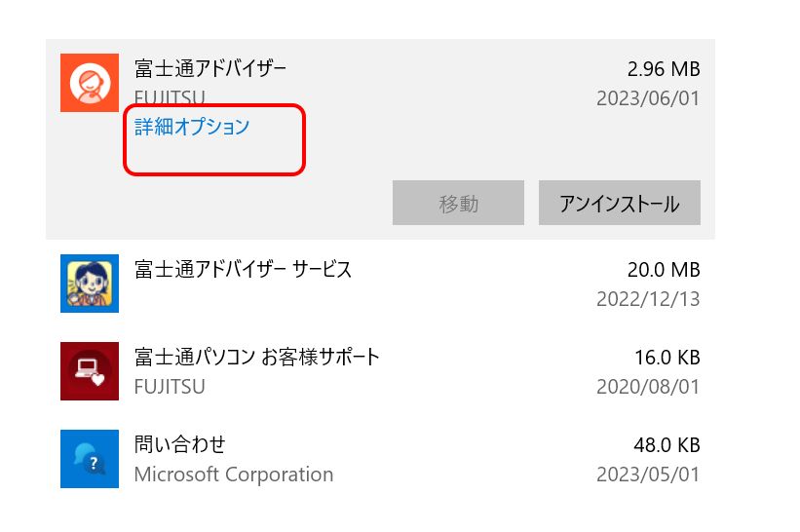The width and height of the screenshot is (800, 532).
Task: Click the 2.96 MB size value
Action: tap(664, 70)
